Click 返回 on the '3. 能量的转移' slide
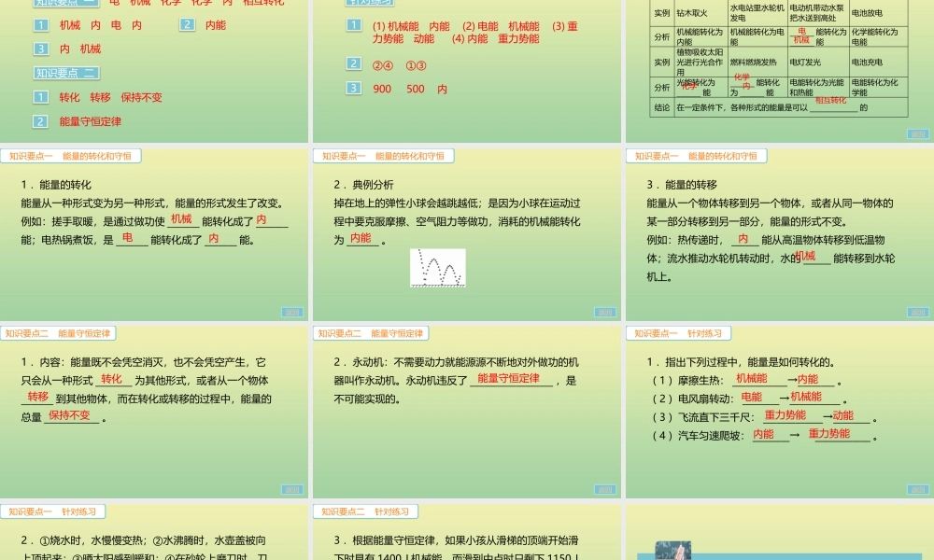 [917, 312]
